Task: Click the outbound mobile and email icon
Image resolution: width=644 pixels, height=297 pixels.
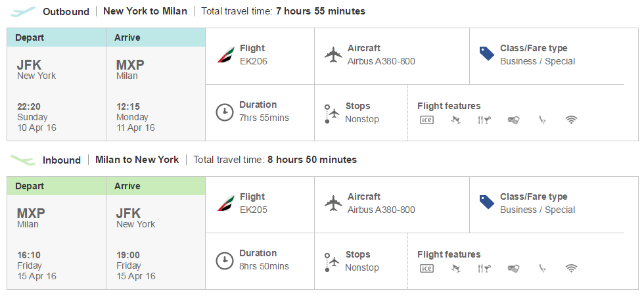Action: point(542,120)
